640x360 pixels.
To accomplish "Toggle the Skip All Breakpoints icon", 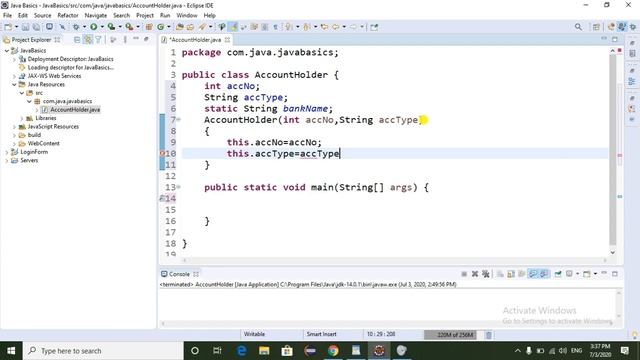I will point(62,27).
